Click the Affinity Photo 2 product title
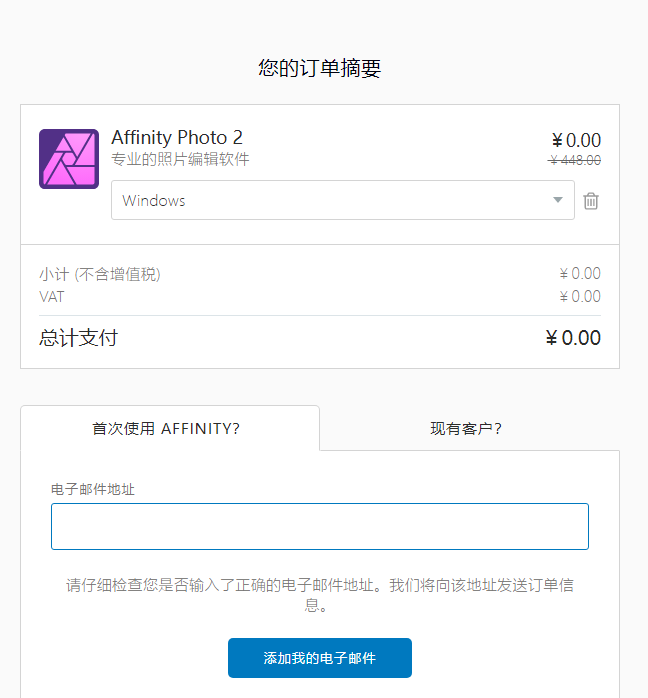 pyautogui.click(x=177, y=138)
